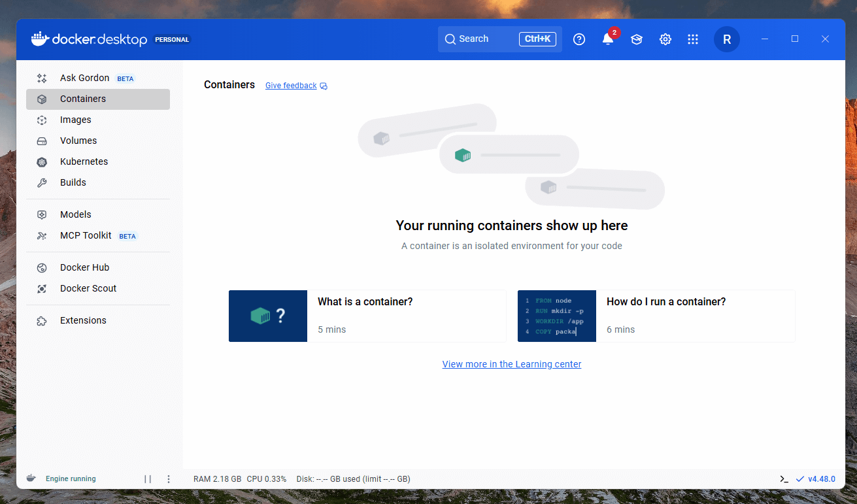Viewport: 857px width, 504px height.
Task: Open Settings gear icon
Action: [x=665, y=39]
